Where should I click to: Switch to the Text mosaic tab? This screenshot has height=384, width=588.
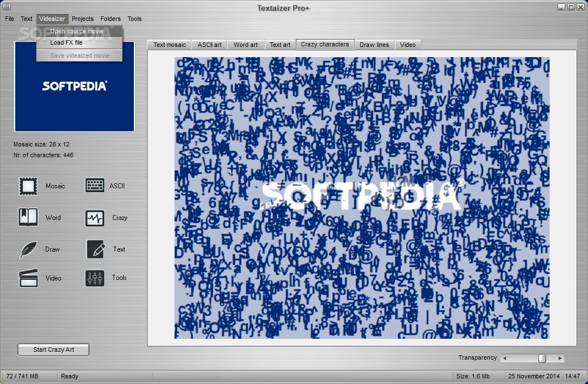tap(169, 45)
